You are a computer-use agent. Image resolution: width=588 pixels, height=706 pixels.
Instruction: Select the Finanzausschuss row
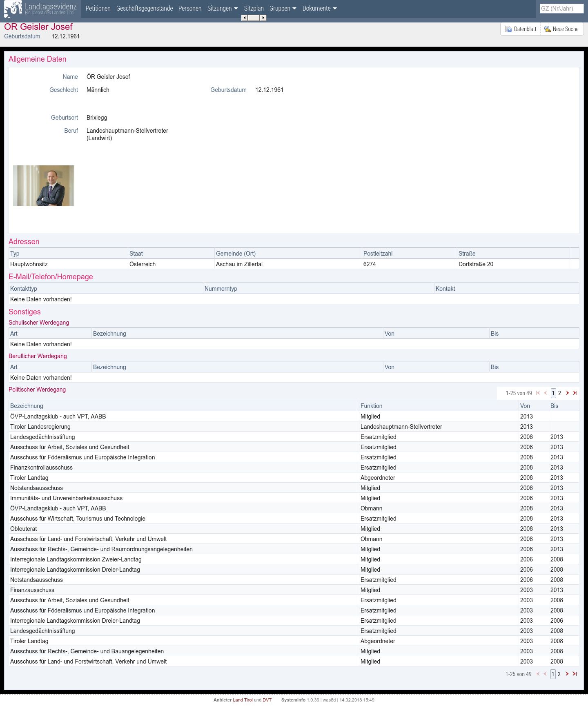click(x=294, y=590)
